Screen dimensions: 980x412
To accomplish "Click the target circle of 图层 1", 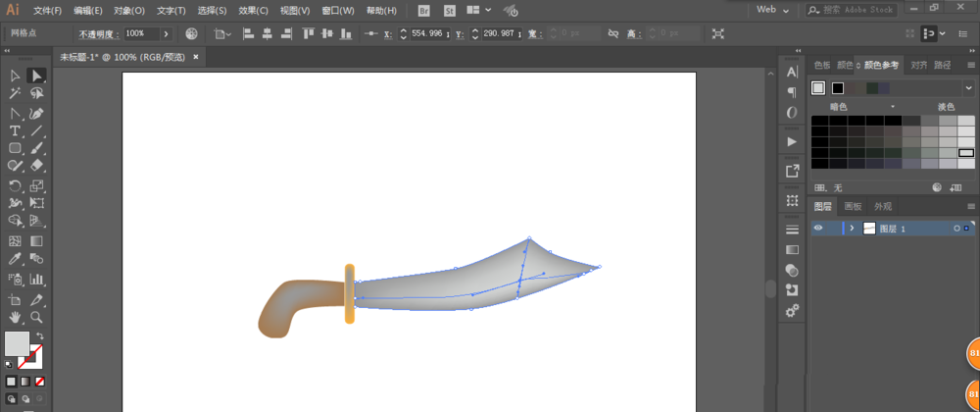I will [956, 229].
